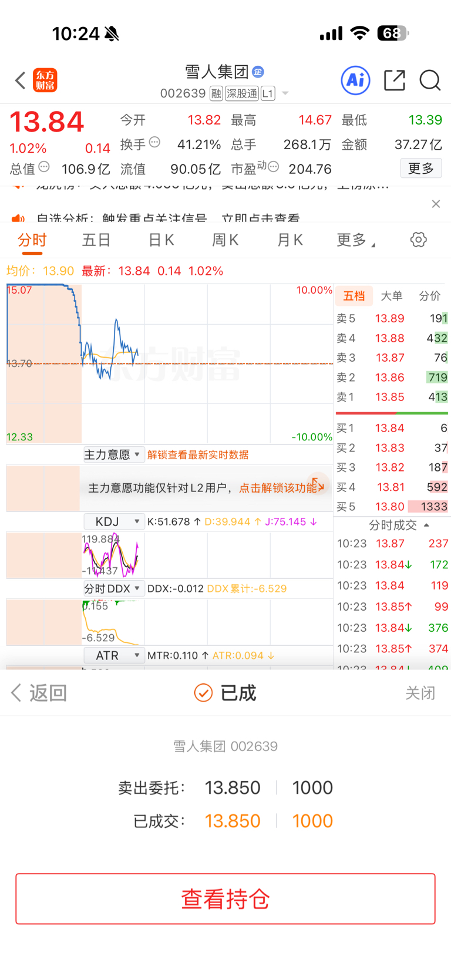Tap the 卖5 price 13.89 row
This screenshot has width=451, height=980.
click(x=392, y=318)
